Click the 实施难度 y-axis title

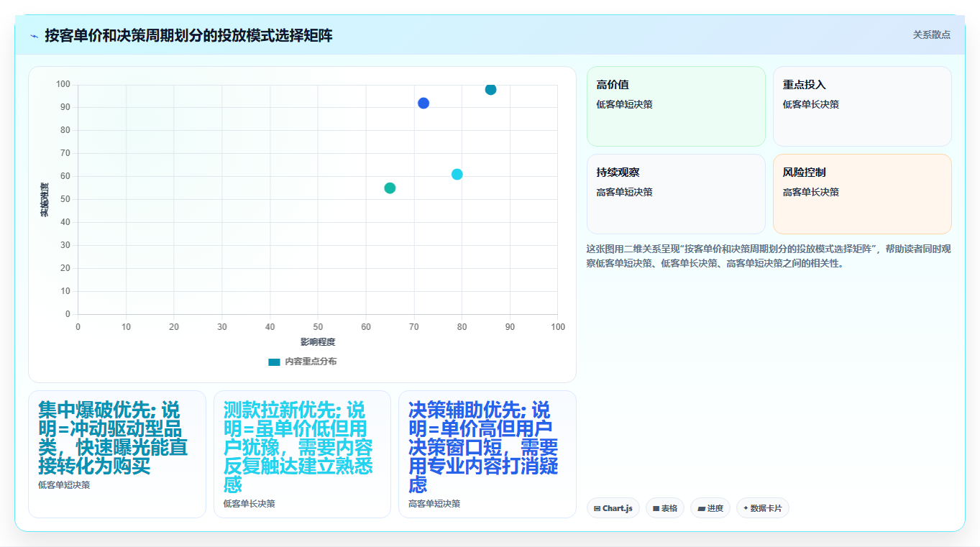coord(44,200)
